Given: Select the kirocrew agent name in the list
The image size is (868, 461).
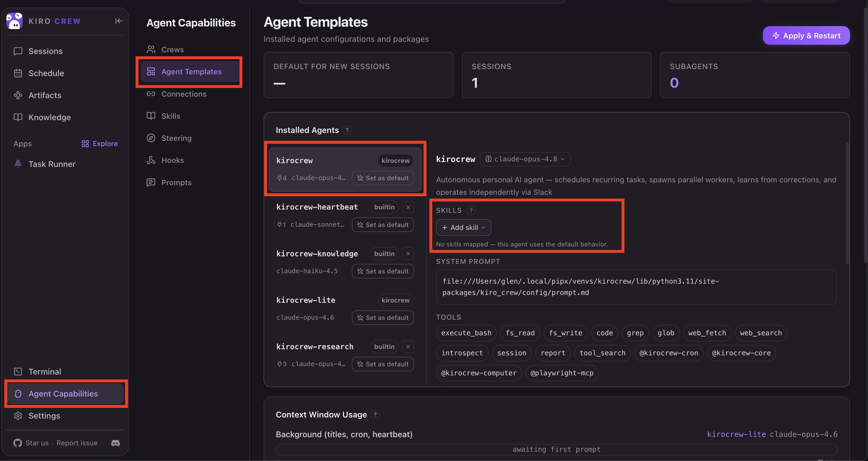Looking at the screenshot, I should coord(294,161).
